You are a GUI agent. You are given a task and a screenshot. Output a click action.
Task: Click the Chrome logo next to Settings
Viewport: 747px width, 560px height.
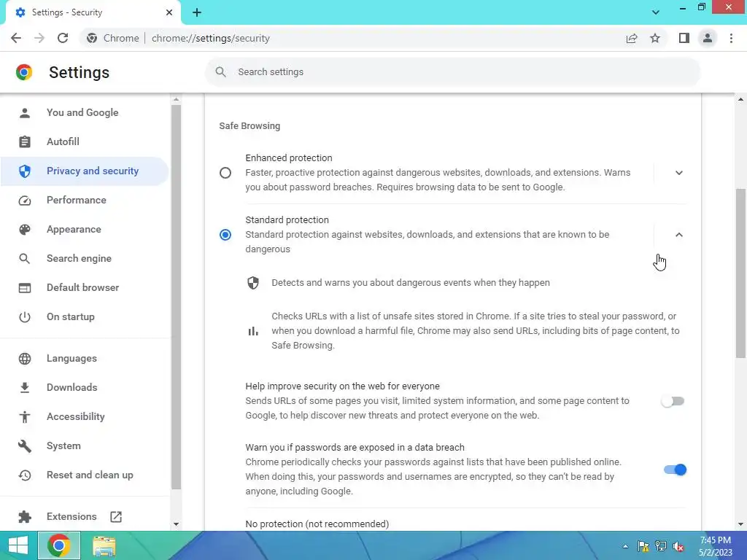pos(24,72)
